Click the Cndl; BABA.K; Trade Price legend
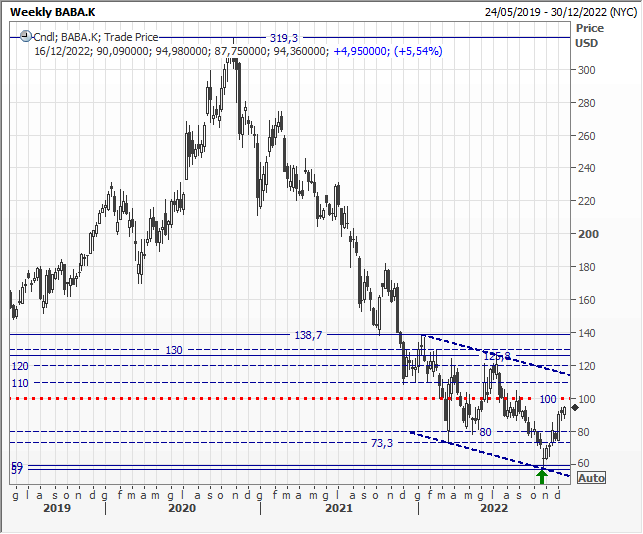This screenshot has width=643, height=534. point(93,38)
